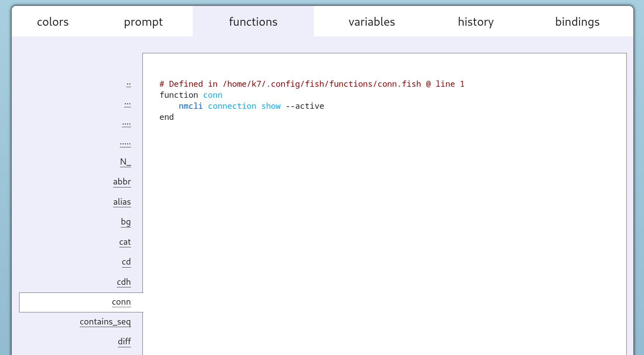Image resolution: width=644 pixels, height=355 pixels.
Task: Open the contains_seq function
Action: pyautogui.click(x=105, y=322)
